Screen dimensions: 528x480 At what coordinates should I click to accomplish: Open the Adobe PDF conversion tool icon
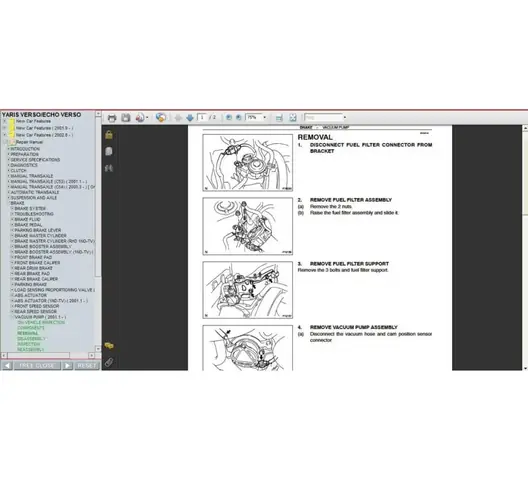coord(140,118)
